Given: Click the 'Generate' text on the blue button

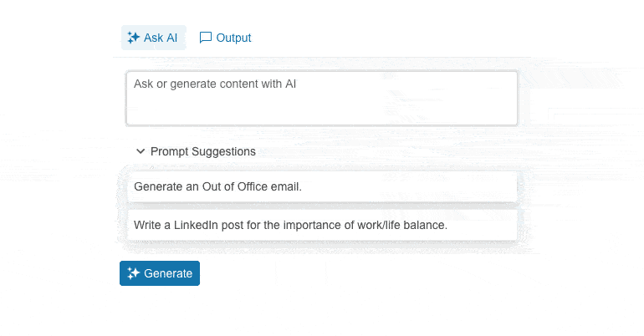Looking at the screenshot, I should [168, 273].
